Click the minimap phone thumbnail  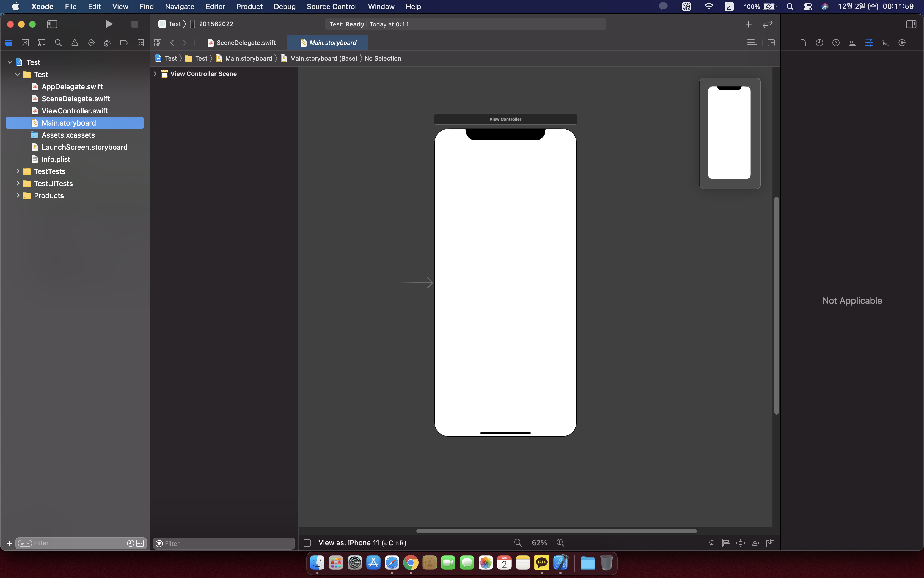[729, 133]
